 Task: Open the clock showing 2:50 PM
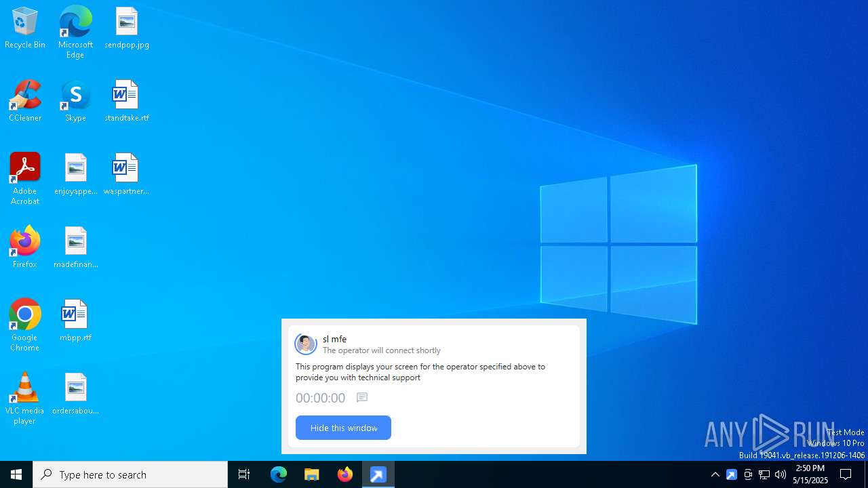pyautogui.click(x=810, y=474)
